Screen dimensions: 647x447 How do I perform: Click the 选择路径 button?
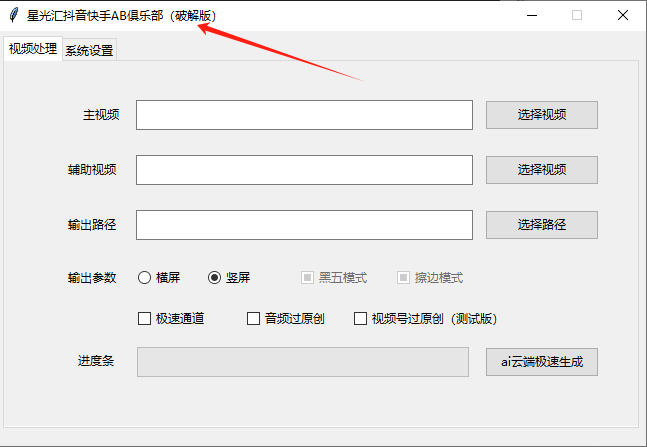tap(542, 225)
